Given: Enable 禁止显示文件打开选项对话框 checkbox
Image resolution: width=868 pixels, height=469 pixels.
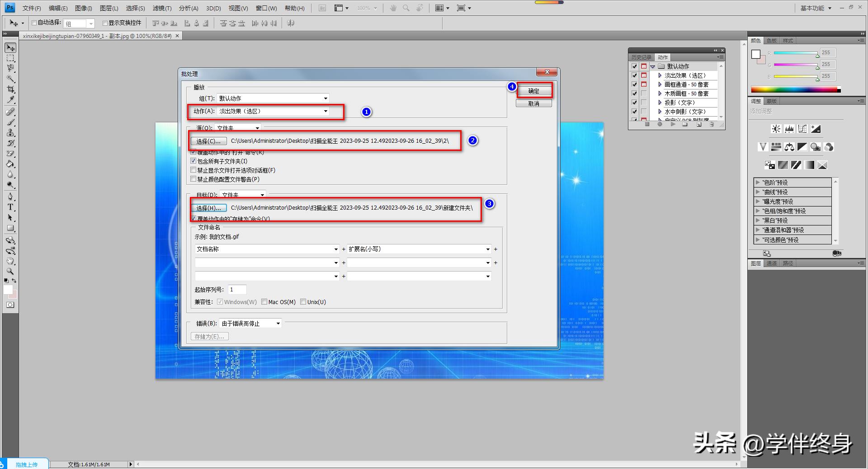Looking at the screenshot, I should [x=193, y=170].
